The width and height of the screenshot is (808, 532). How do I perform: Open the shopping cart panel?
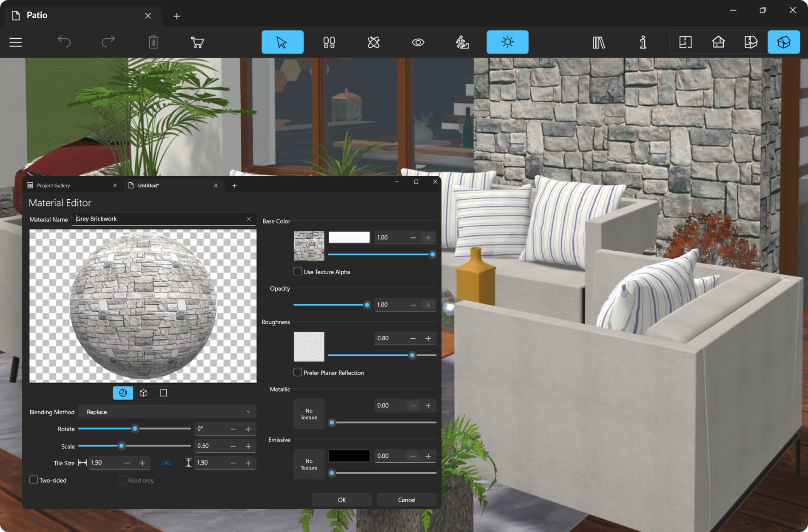coord(197,42)
